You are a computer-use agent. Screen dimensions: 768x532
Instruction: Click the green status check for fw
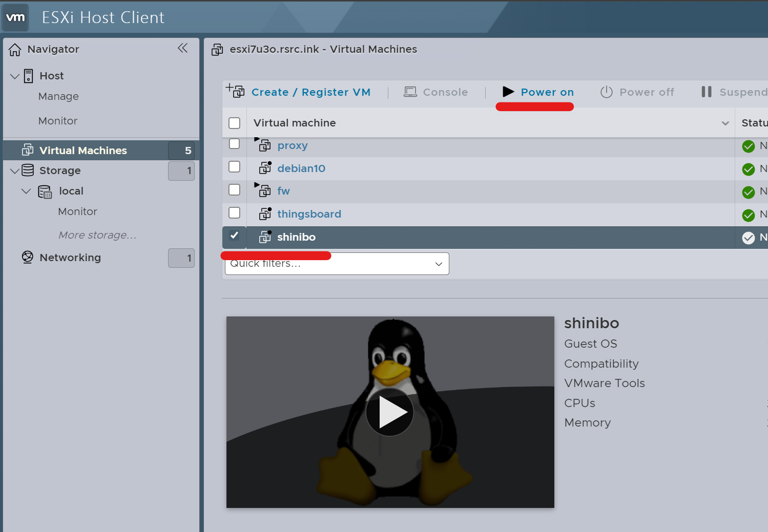click(749, 193)
